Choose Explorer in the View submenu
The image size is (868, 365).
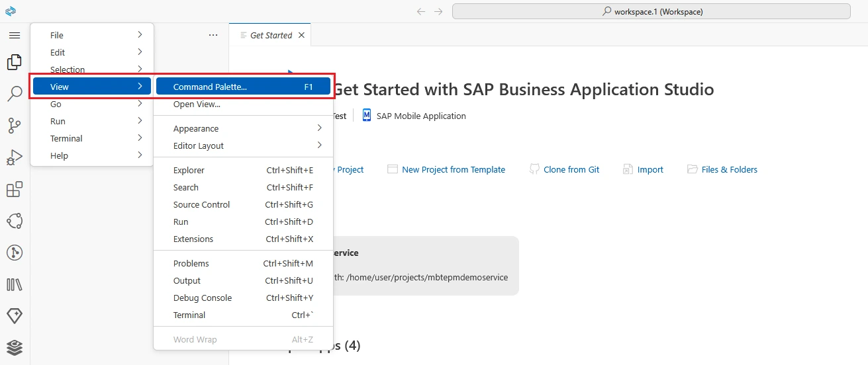pos(243,170)
